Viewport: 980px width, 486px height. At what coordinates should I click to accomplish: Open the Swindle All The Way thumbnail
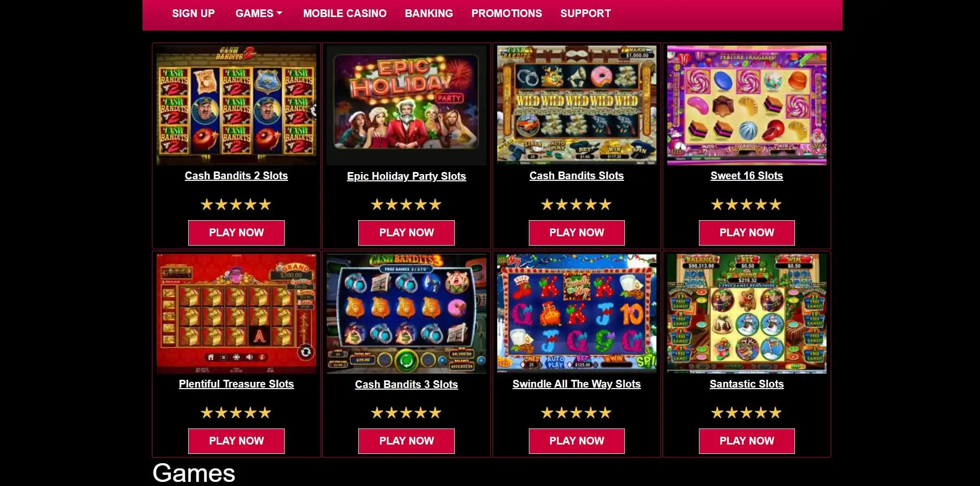click(x=577, y=313)
